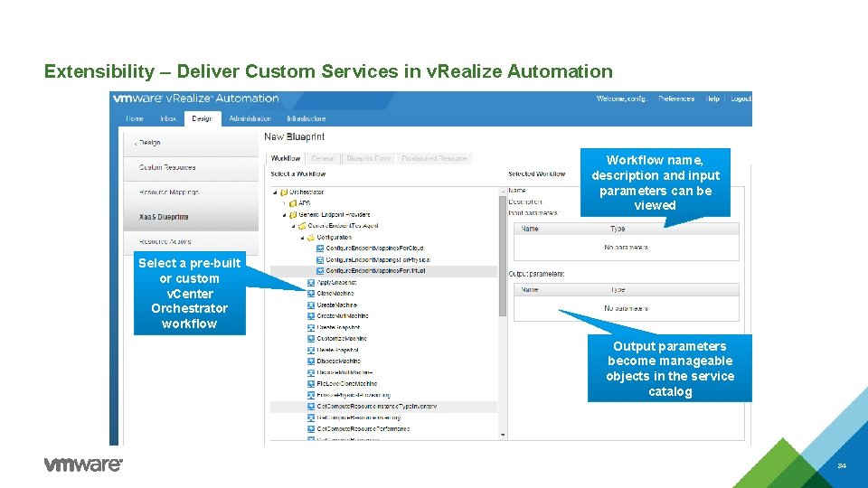Open the General blueprint tab

point(323,158)
